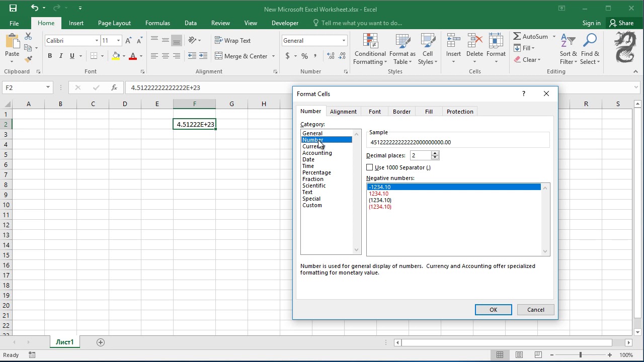The width and height of the screenshot is (644, 362).
Task: Select red 1234.10 negative number format
Action: tap(379, 194)
